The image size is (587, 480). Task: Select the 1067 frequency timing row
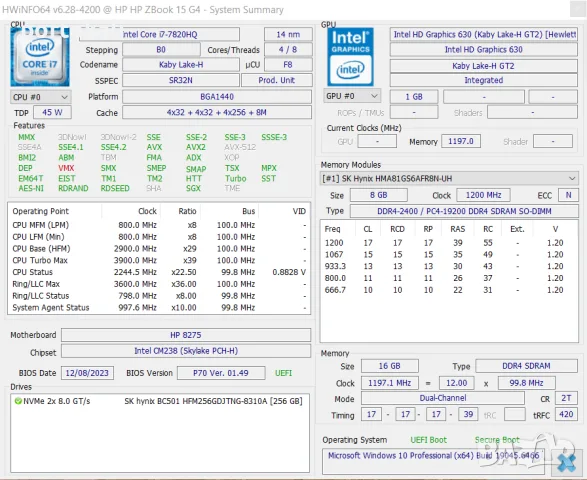coord(448,255)
